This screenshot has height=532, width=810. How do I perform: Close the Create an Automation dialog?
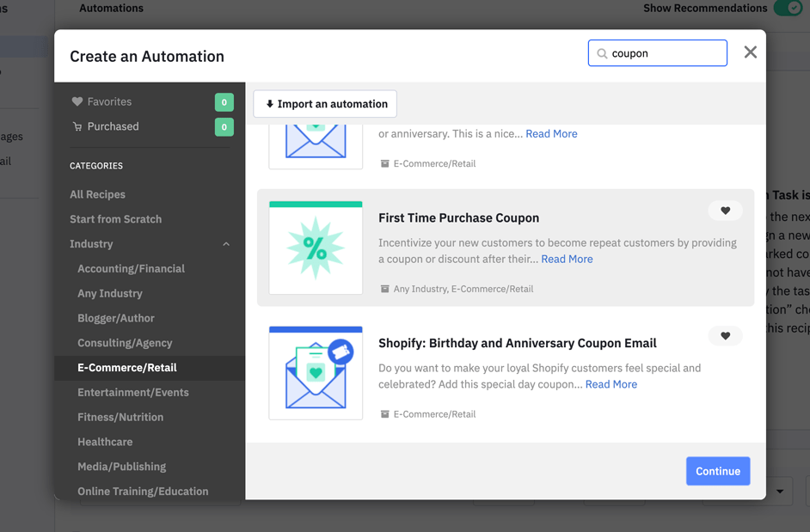click(x=750, y=52)
